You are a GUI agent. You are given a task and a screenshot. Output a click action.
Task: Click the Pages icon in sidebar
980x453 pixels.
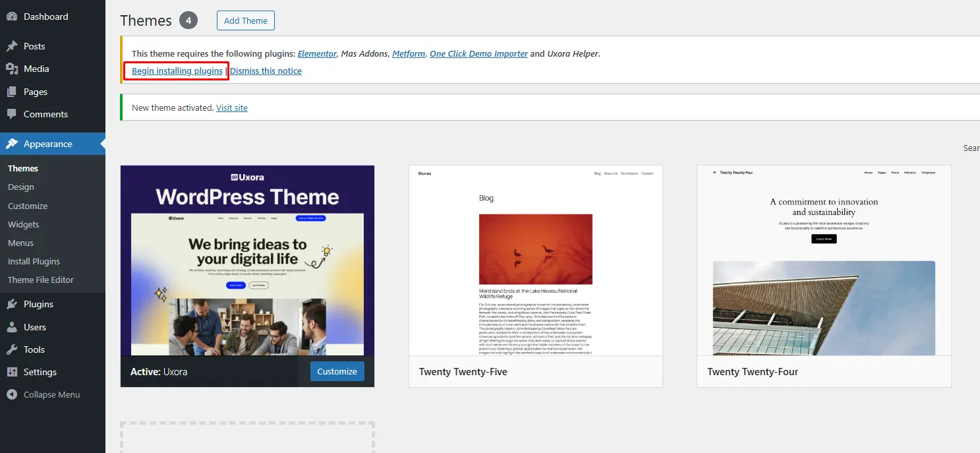point(12,92)
